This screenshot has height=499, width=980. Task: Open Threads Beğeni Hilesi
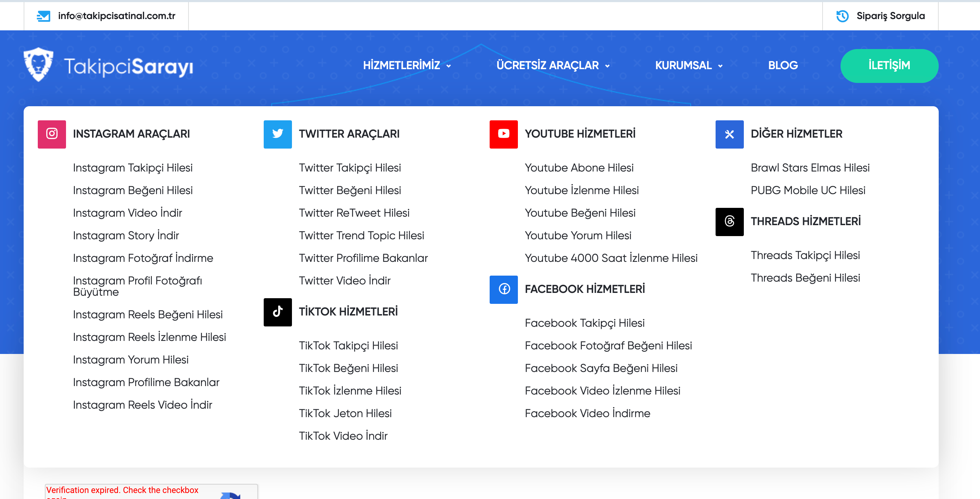click(x=805, y=278)
